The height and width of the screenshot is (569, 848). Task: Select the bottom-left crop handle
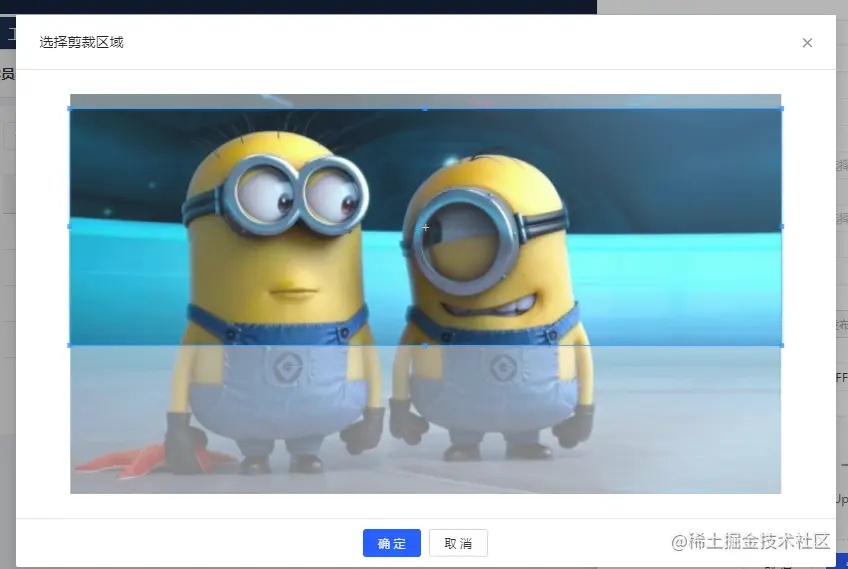coord(70,345)
